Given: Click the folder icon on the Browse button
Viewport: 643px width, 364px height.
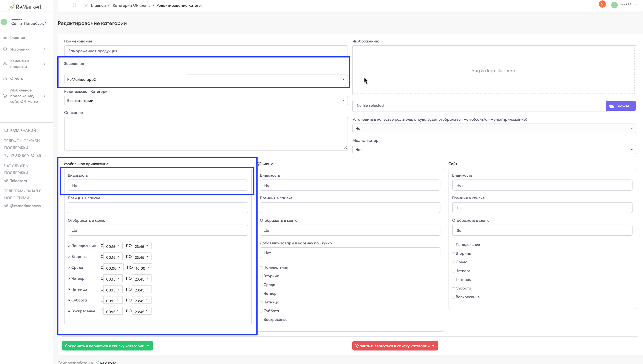Looking at the screenshot, I should [611, 106].
